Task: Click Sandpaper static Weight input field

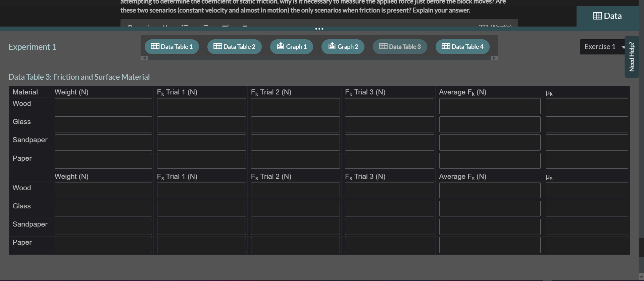Action: click(x=103, y=227)
